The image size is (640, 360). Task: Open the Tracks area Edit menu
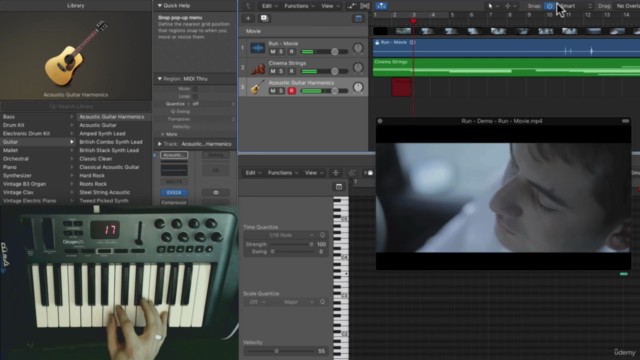coord(270,6)
